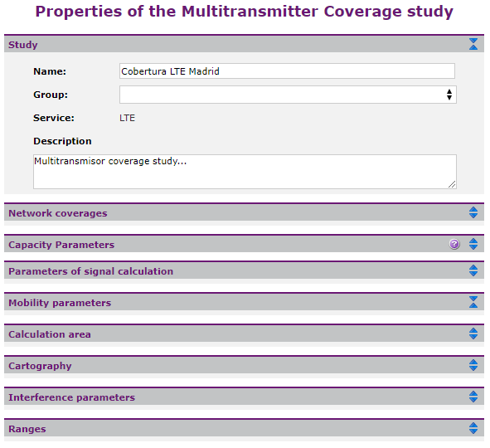Open the Capacity Parameters help icon
The width and height of the screenshot is (490, 448).
point(454,244)
